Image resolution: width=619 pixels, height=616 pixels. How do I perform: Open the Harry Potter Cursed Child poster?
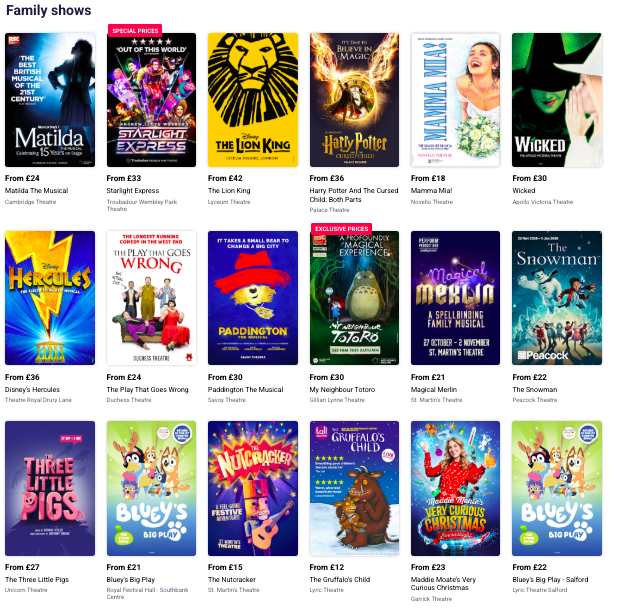click(x=354, y=100)
